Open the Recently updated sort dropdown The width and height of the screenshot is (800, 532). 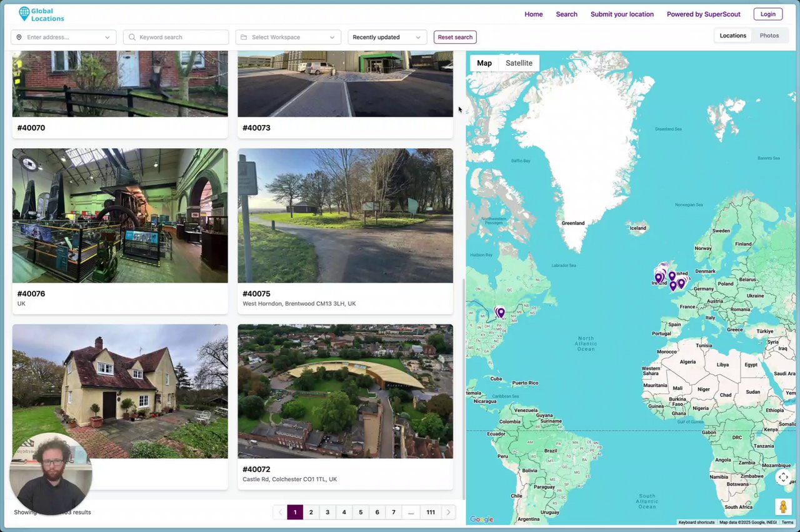(x=387, y=38)
